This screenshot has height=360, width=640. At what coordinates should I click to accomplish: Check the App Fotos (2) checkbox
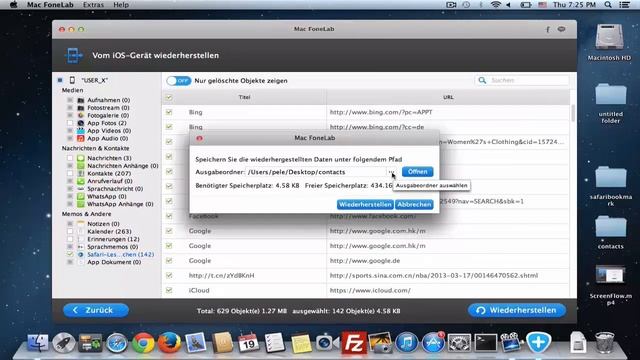[x=70, y=123]
